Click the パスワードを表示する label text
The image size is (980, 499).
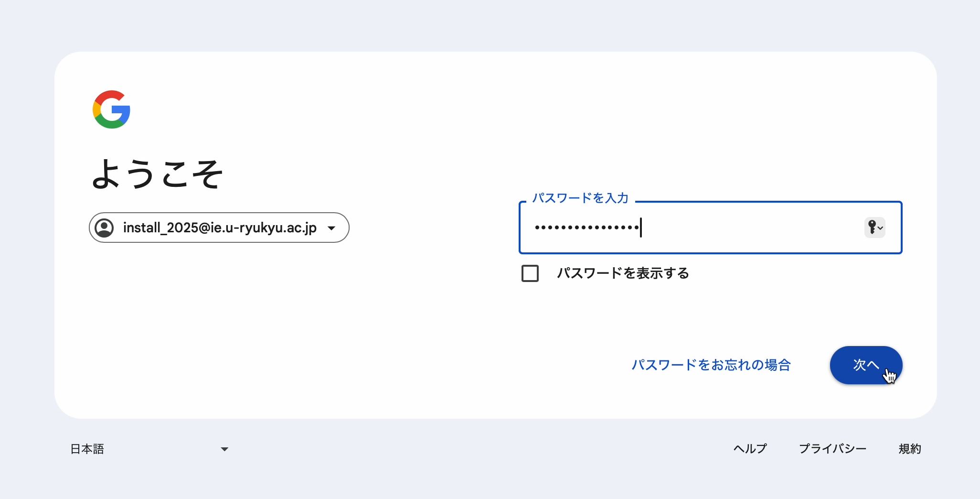[623, 273]
